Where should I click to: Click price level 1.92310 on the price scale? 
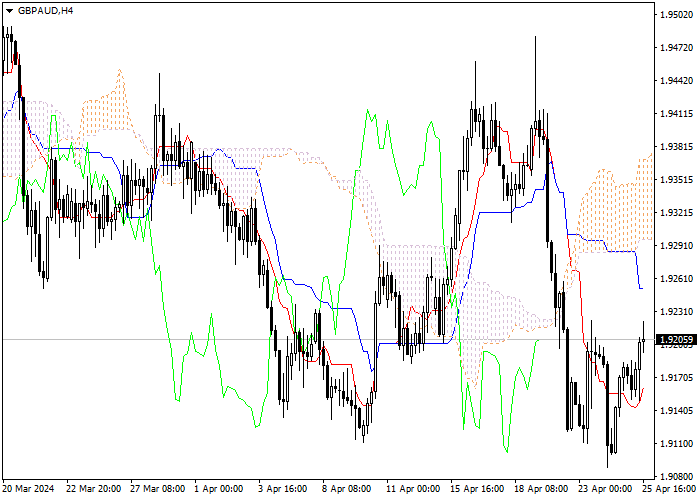pos(676,312)
